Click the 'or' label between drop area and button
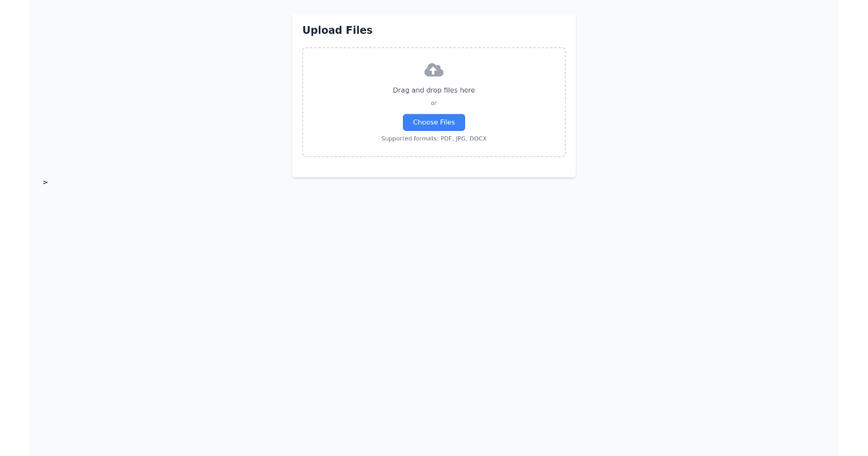 tap(434, 103)
